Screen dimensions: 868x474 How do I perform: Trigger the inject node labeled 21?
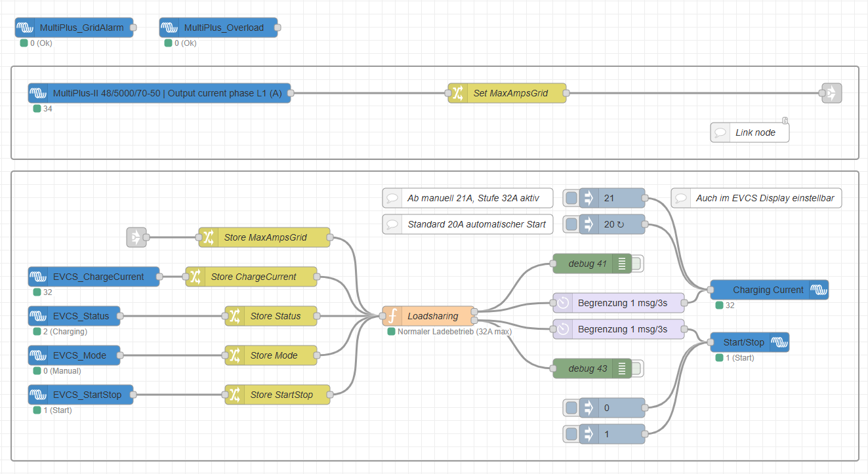point(571,198)
